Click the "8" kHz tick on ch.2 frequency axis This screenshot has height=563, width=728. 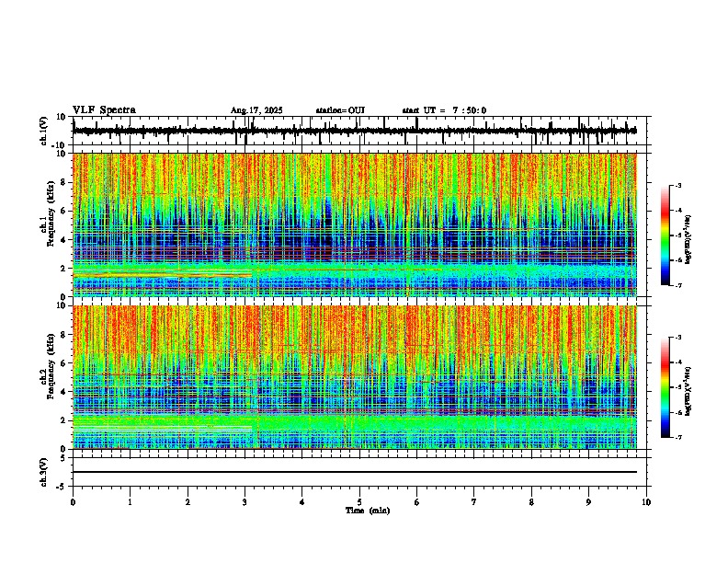[x=65, y=335]
